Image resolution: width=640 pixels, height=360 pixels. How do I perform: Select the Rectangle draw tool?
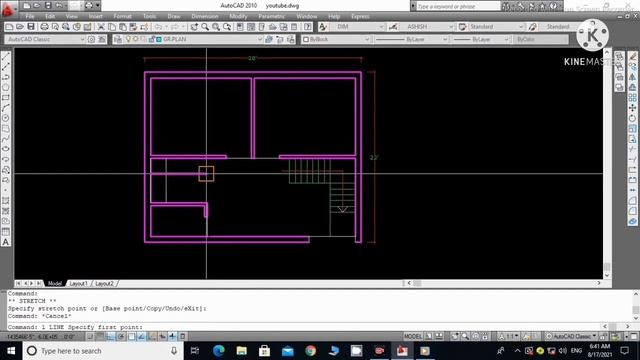pyautogui.click(x=6, y=98)
